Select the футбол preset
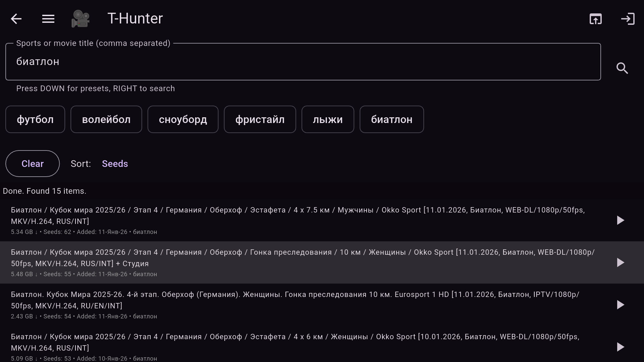 (x=35, y=119)
